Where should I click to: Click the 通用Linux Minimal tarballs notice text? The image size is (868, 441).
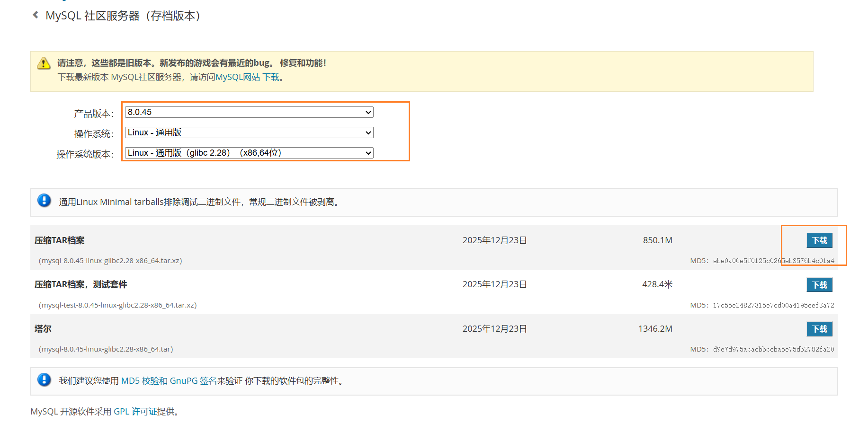click(x=200, y=202)
